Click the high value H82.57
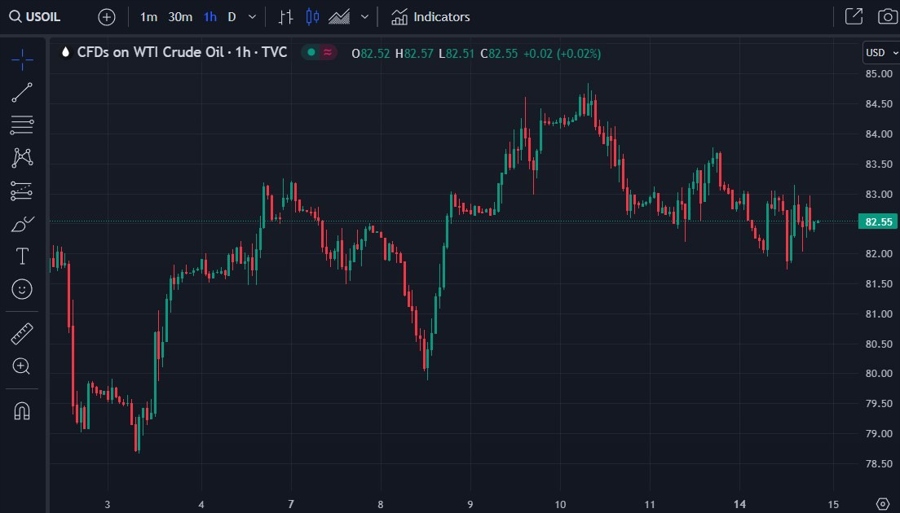Image resolution: width=900 pixels, height=513 pixels. 414,53
